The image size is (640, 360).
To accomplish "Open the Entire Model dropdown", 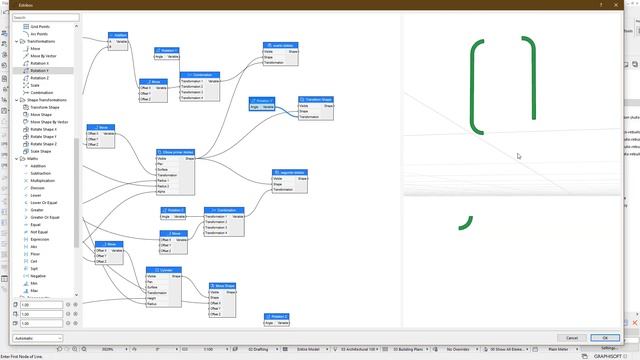I will (327, 349).
